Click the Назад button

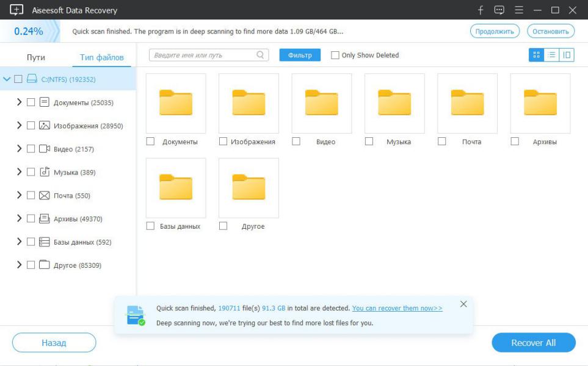coord(54,342)
